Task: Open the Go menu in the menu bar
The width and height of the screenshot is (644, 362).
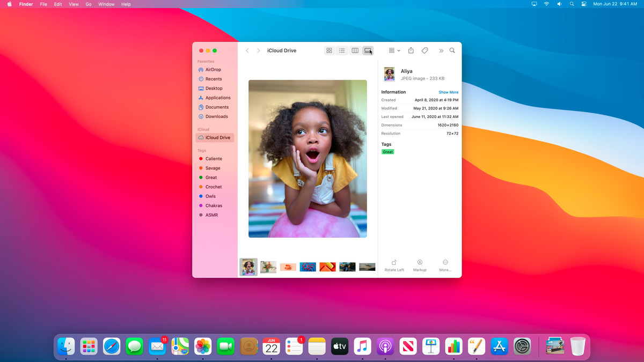Action: (x=88, y=4)
